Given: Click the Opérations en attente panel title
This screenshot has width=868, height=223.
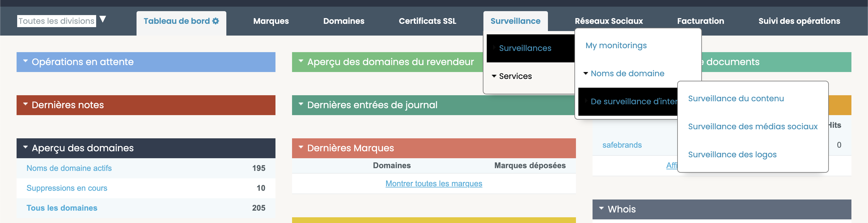Looking at the screenshot, I should pos(83,62).
